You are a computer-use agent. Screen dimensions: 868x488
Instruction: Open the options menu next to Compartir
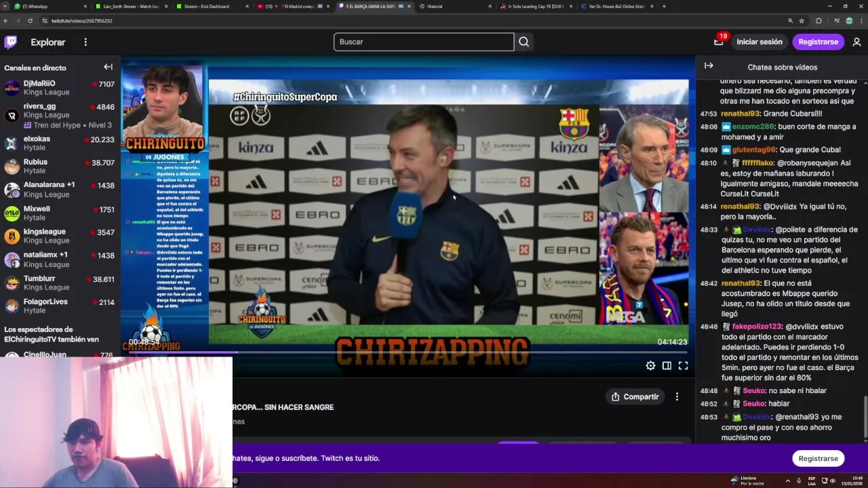pos(677,396)
